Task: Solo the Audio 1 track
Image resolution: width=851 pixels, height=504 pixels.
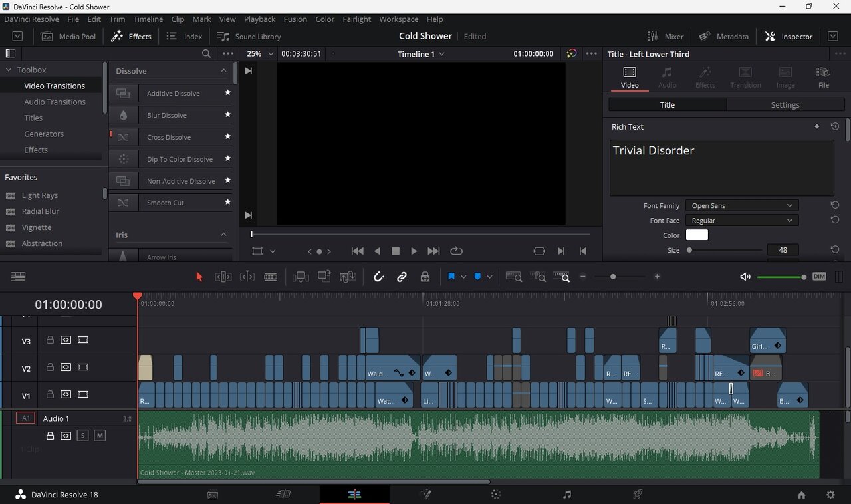Action: point(82,436)
